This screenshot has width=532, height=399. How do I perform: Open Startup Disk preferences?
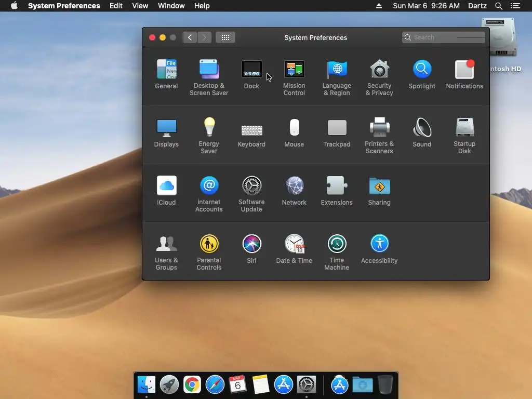point(464,136)
